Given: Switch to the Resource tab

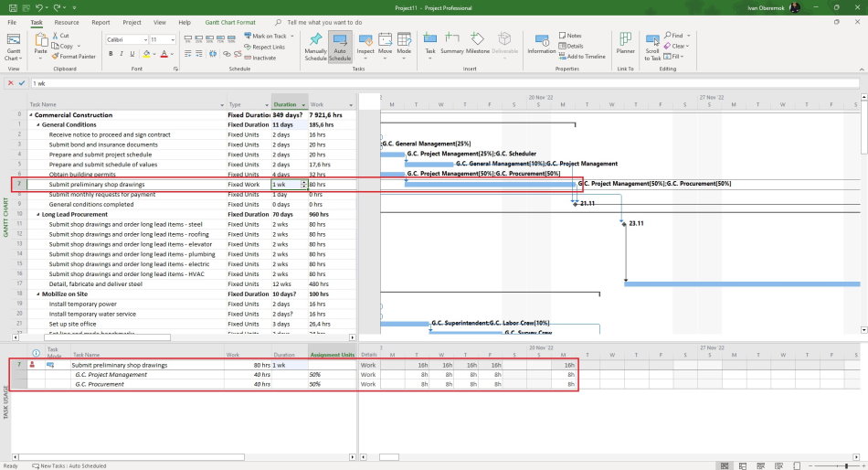Looking at the screenshot, I should pyautogui.click(x=67, y=23).
